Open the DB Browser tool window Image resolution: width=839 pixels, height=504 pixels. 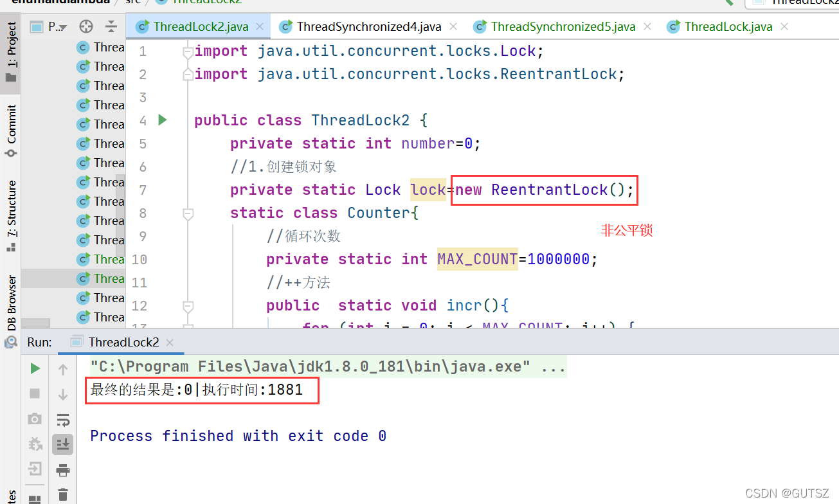coord(11,311)
